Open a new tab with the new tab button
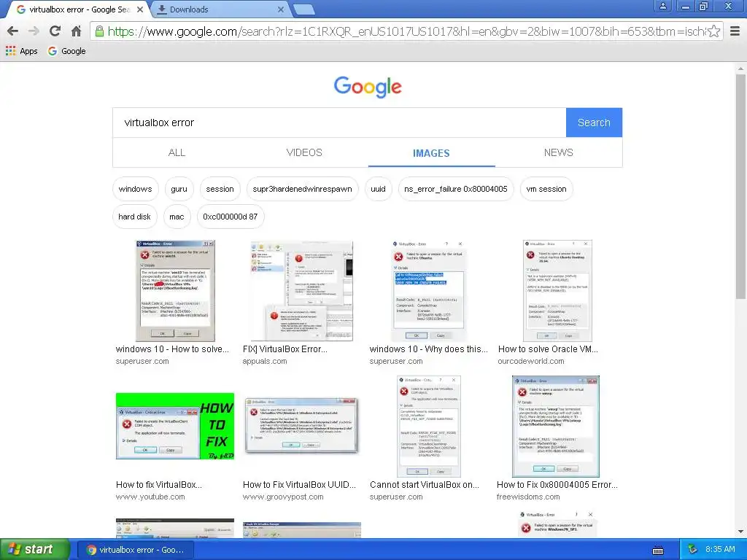747x560 pixels. (303, 9)
